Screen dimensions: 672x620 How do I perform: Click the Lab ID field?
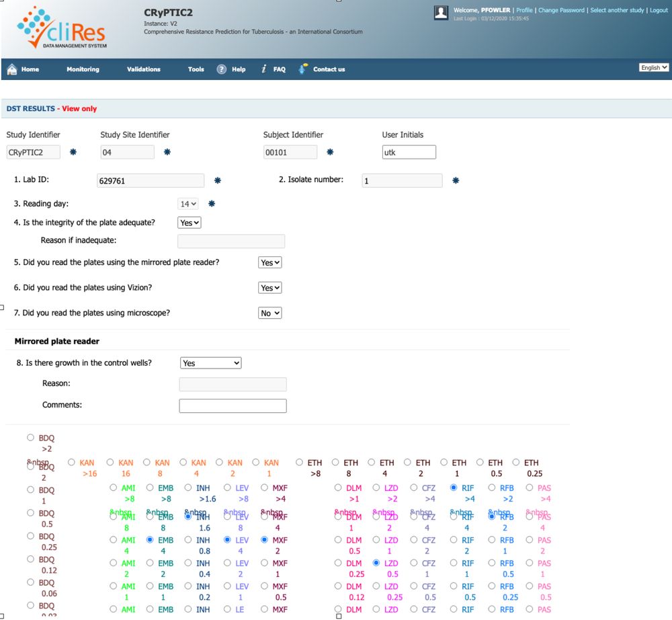pos(151,180)
